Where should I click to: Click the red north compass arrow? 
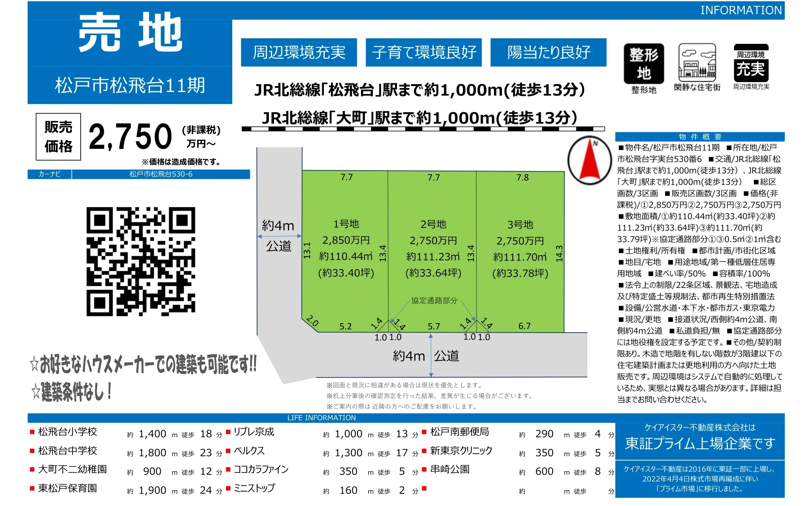click(590, 160)
